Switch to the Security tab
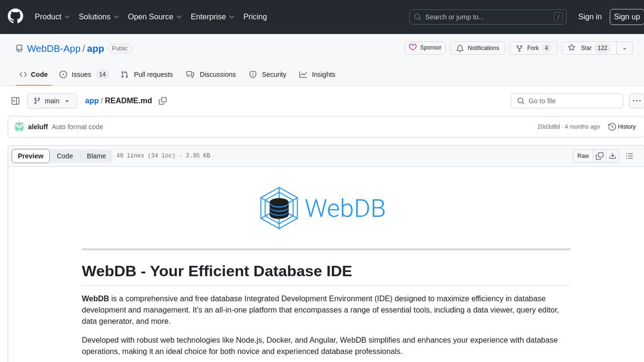This screenshot has width=644, height=362. [268, 74]
